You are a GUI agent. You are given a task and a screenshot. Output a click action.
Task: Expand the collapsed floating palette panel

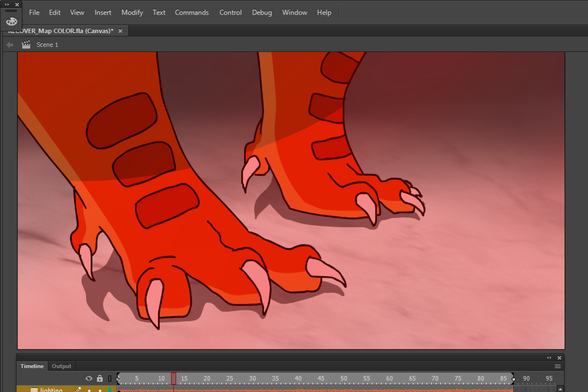(7, 4)
